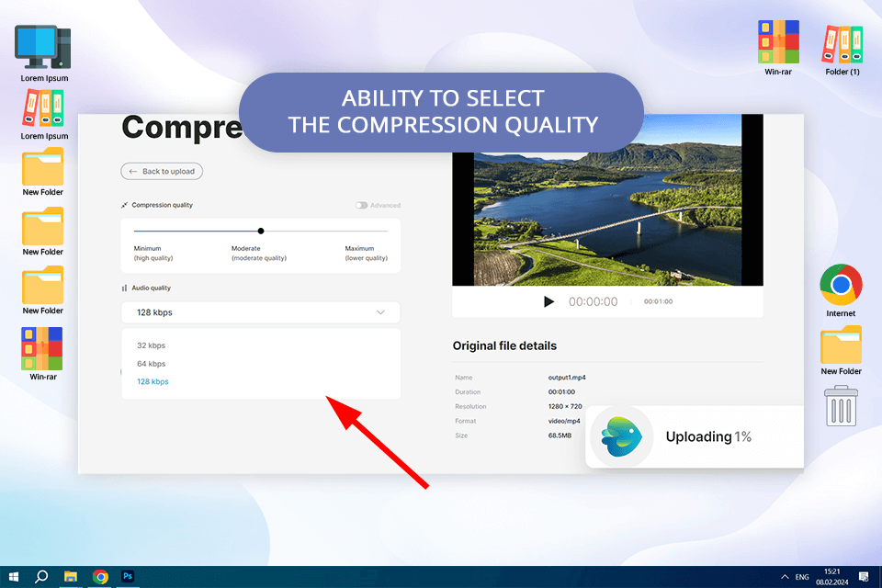The image size is (882, 588).
Task: Open the notification center icon
Action: (x=864, y=577)
